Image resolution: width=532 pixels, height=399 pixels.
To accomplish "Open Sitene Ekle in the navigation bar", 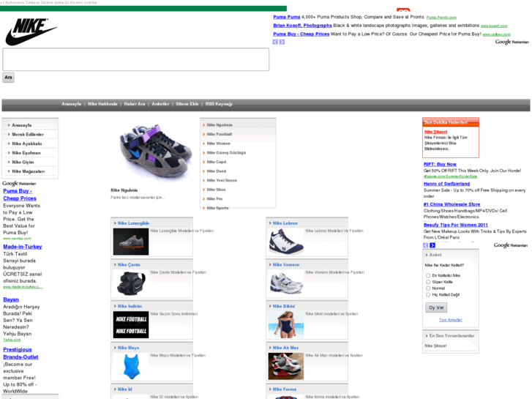I will coord(187,104).
